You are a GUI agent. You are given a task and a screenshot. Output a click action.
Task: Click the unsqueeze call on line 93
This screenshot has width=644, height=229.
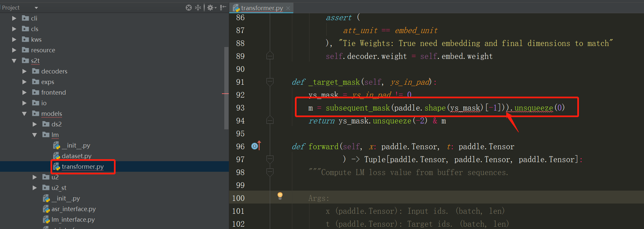(x=533, y=108)
